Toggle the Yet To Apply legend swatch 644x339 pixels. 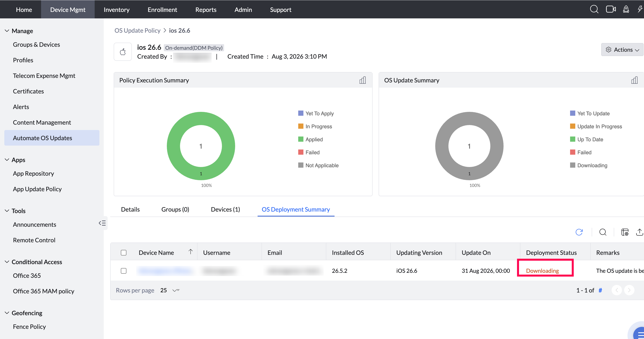pos(301,113)
